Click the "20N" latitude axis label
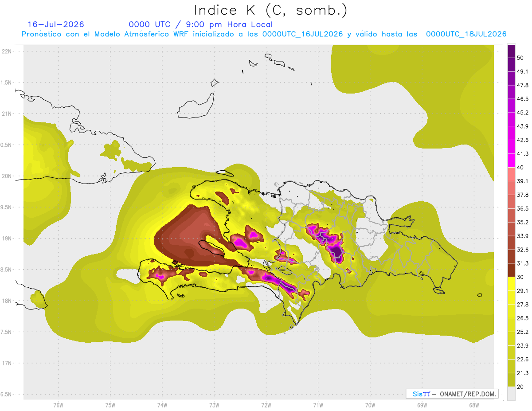The height and width of the screenshot is (411, 532). [x=8, y=176]
